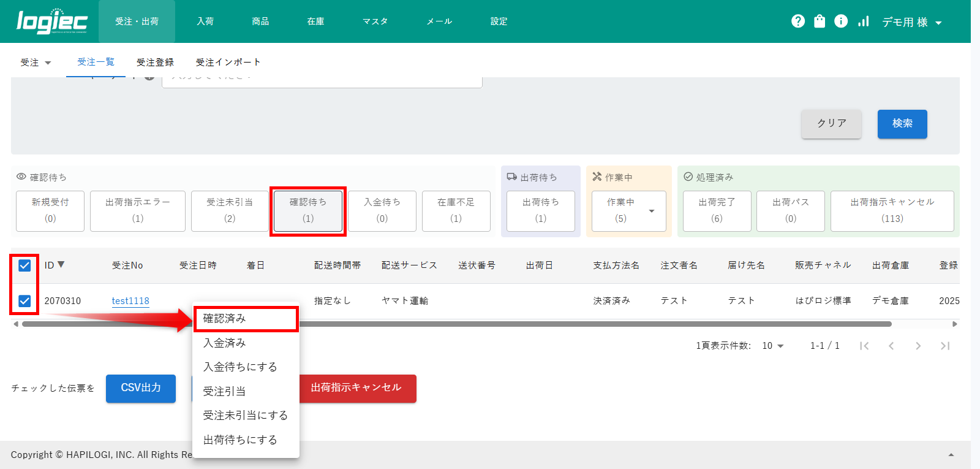Sort by the ID column arrow
The height and width of the screenshot is (469, 980).
[x=61, y=265]
